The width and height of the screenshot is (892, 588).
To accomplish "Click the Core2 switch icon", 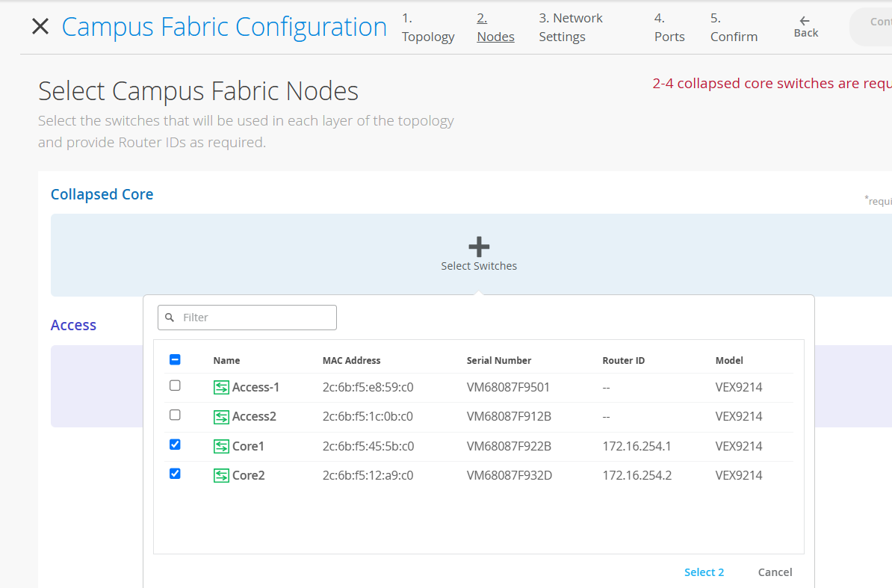I will (221, 475).
